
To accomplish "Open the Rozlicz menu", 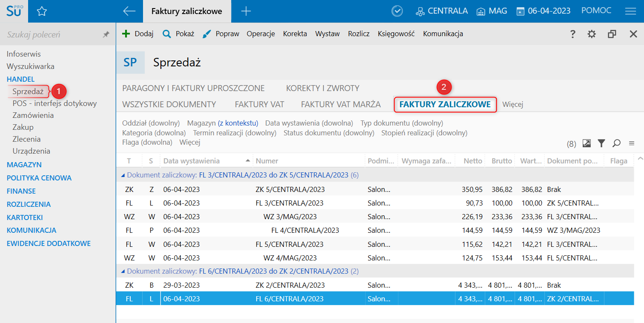I will point(358,34).
